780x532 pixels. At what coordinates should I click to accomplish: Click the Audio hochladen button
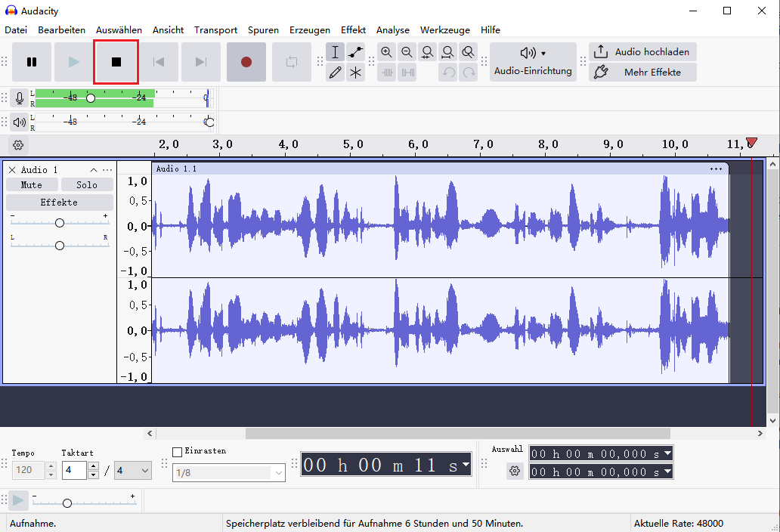(642, 52)
